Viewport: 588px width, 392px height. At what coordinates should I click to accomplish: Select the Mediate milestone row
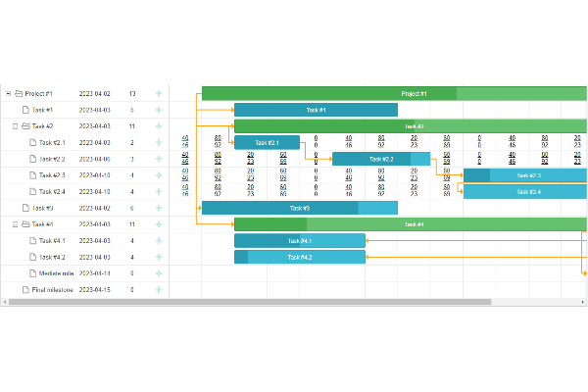click(x=52, y=273)
